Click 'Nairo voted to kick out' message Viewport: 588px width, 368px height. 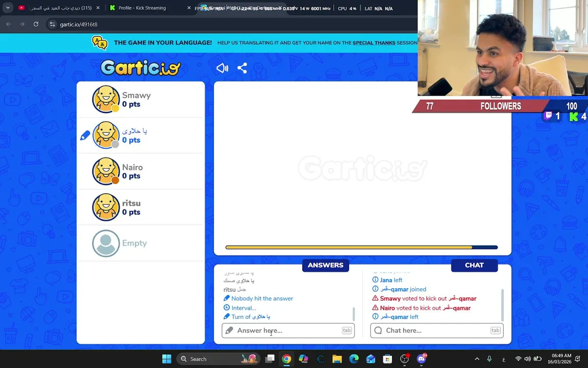tap(421, 308)
